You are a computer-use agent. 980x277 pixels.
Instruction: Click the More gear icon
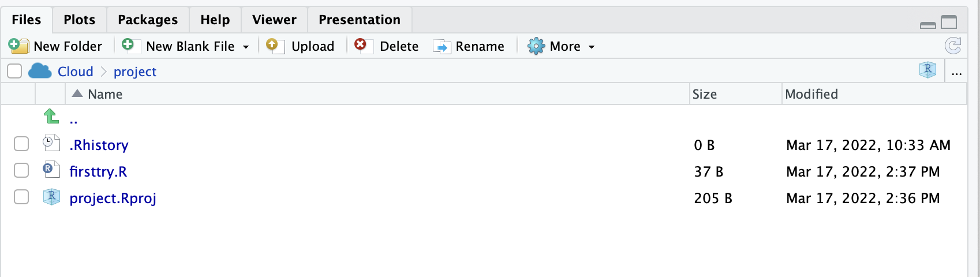pos(536,46)
